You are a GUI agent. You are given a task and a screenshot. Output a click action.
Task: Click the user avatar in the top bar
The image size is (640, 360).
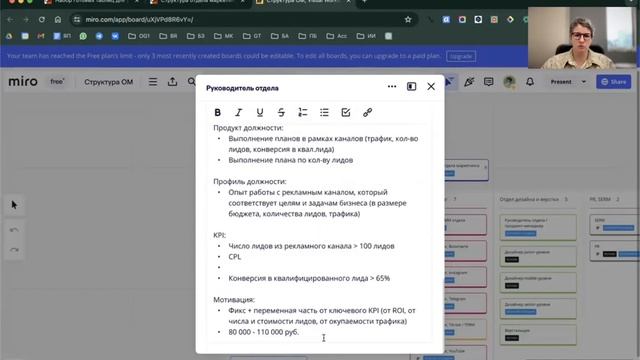coord(509,82)
